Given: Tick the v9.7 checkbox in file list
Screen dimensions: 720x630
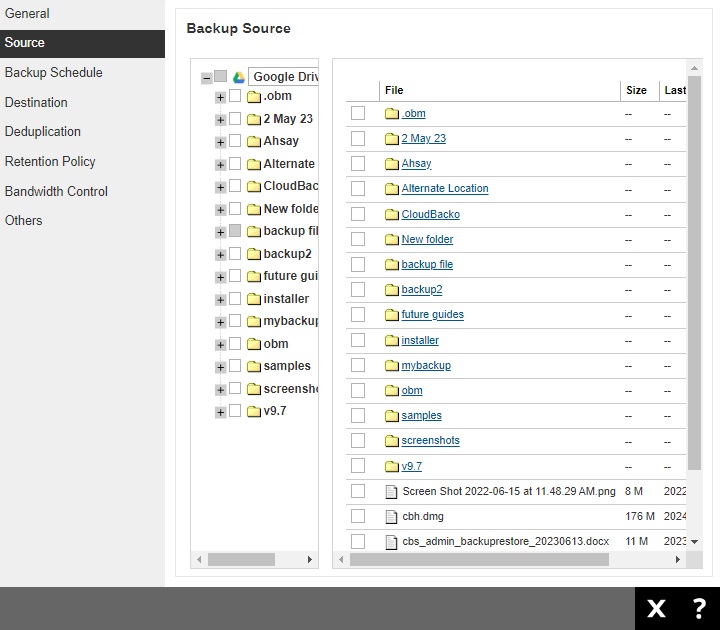Looking at the screenshot, I should 358,466.
